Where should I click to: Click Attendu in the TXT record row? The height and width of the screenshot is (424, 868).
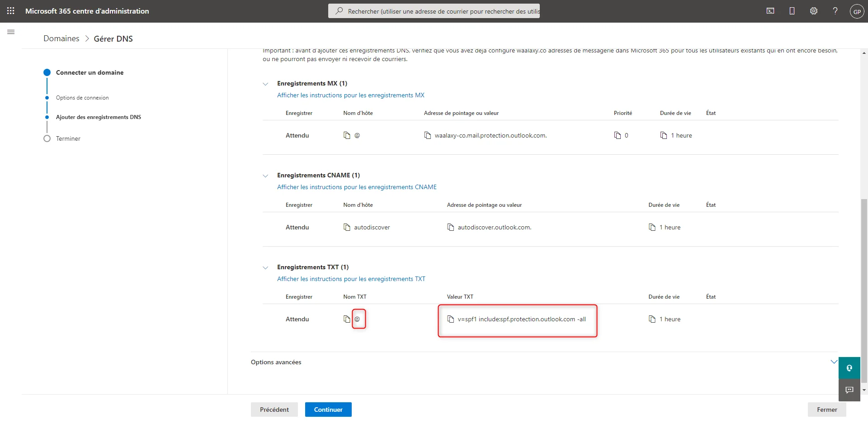(297, 319)
